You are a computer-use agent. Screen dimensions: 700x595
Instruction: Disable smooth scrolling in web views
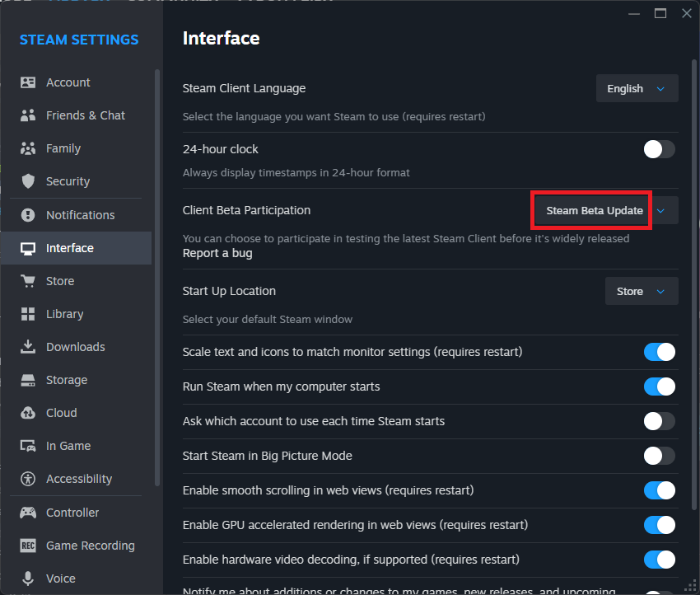(659, 490)
